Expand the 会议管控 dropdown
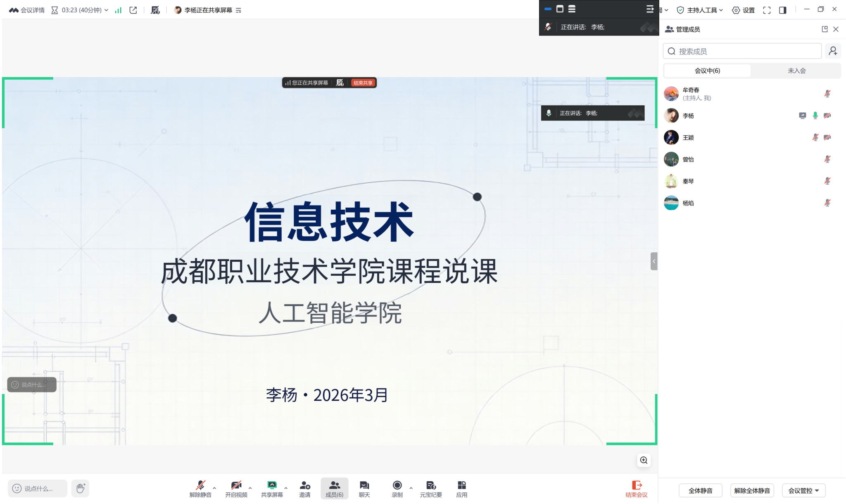Image resolution: width=846 pixels, height=504 pixels. click(x=803, y=490)
